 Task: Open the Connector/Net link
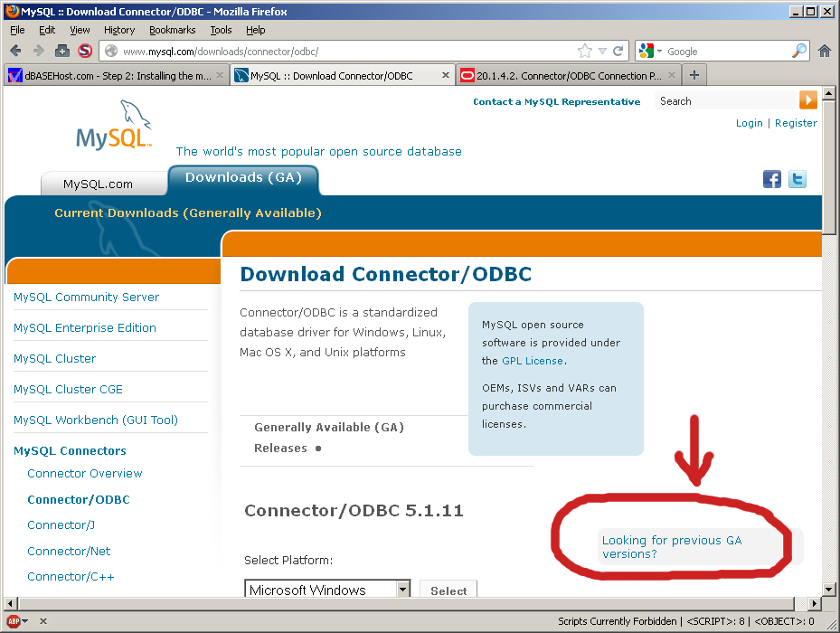point(69,551)
